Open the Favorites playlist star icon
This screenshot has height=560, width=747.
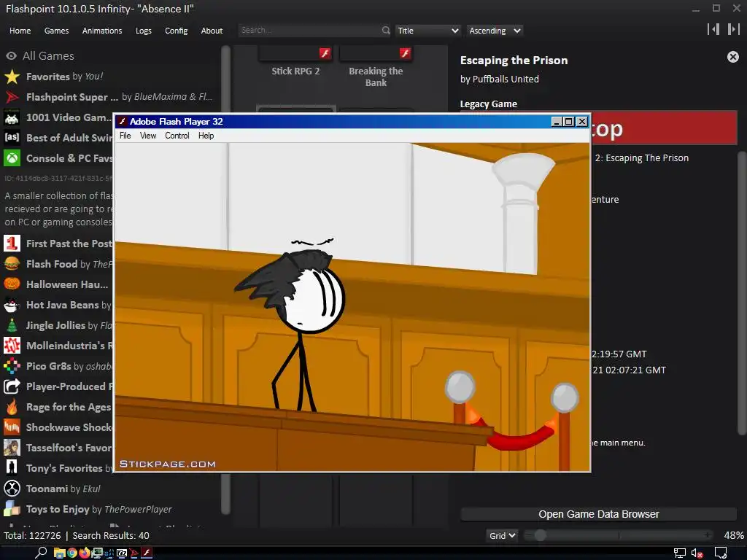point(12,76)
